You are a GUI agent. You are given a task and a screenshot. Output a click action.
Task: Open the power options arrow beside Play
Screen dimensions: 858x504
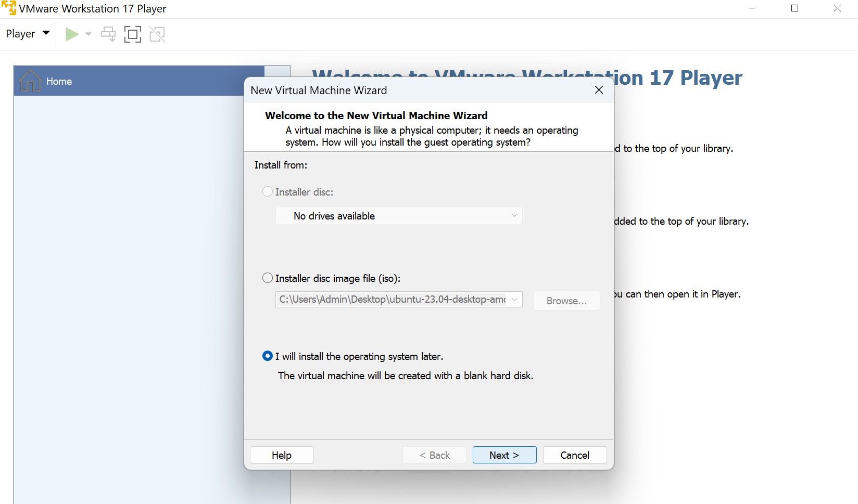pyautogui.click(x=89, y=34)
